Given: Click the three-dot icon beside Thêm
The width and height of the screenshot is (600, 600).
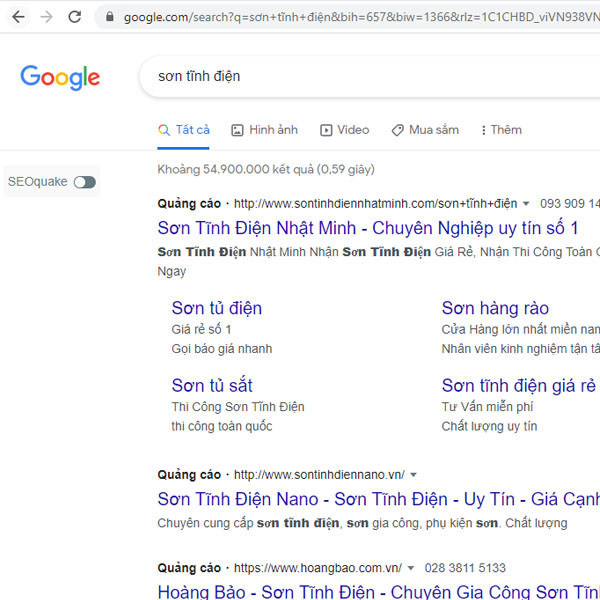Looking at the screenshot, I should 484,130.
